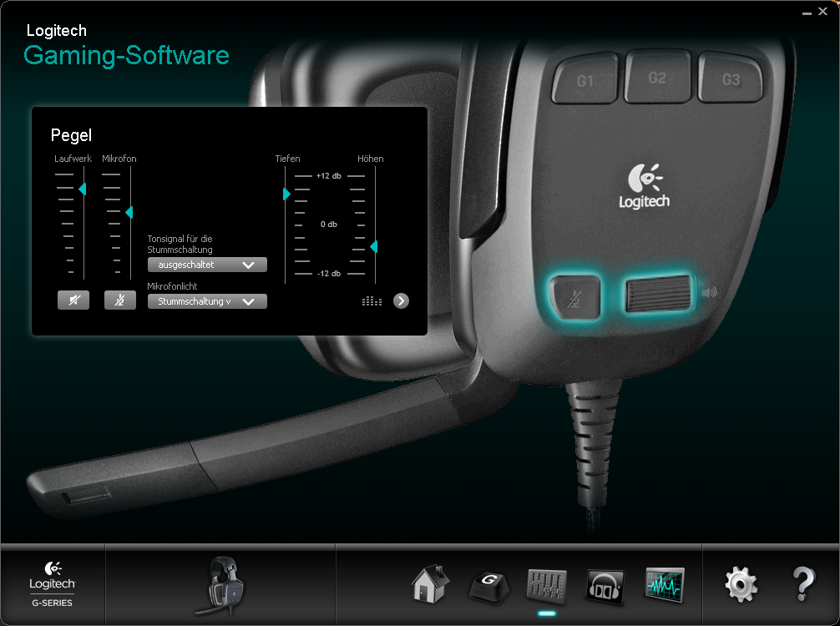
Task: Click the Mikrofon label
Action: tap(119, 159)
